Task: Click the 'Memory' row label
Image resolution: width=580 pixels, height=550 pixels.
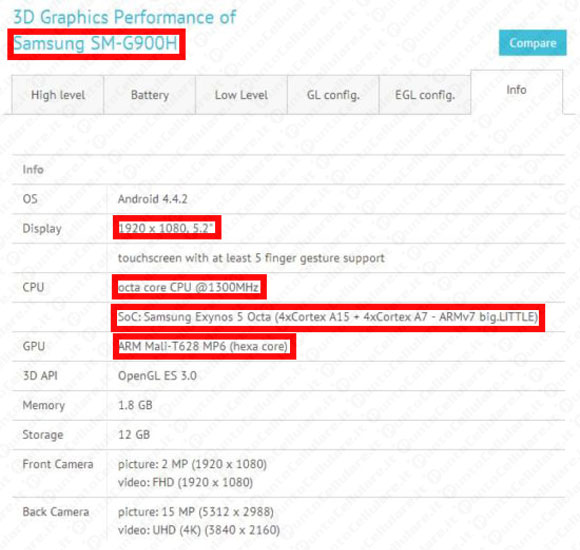Action: click(x=44, y=405)
